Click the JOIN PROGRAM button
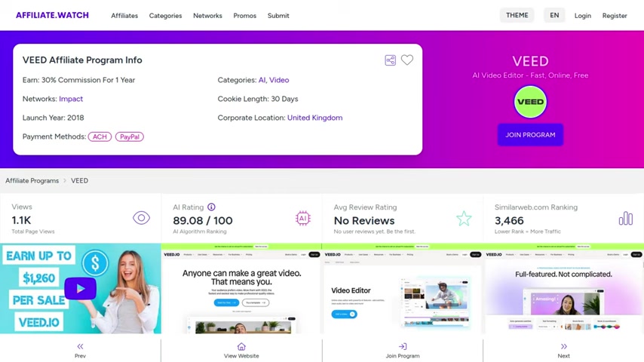 [530, 135]
